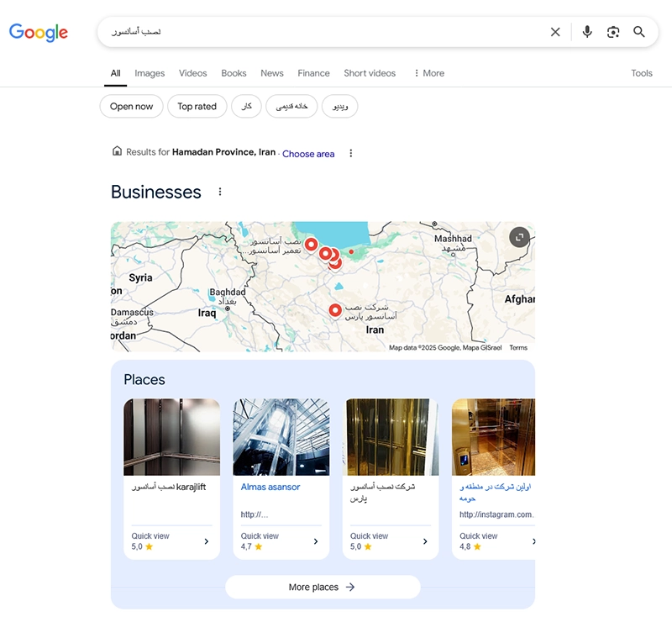
Task: Open the Books tab
Action: [234, 73]
